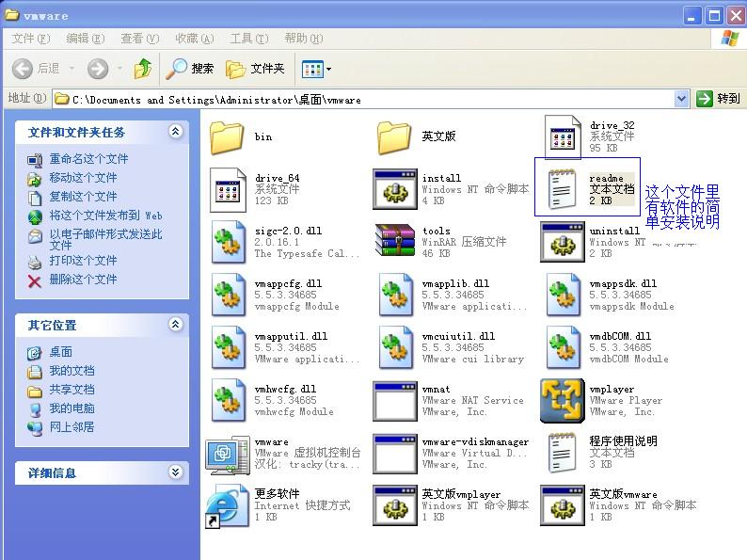Screen dimensions: 747x560
Task: Select the vmware virtual machine console icon
Action: coord(227,454)
